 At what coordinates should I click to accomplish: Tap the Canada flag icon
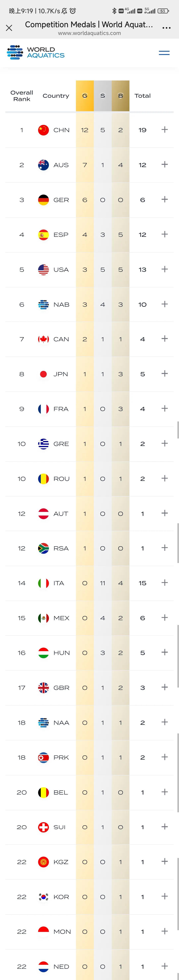[x=43, y=339]
